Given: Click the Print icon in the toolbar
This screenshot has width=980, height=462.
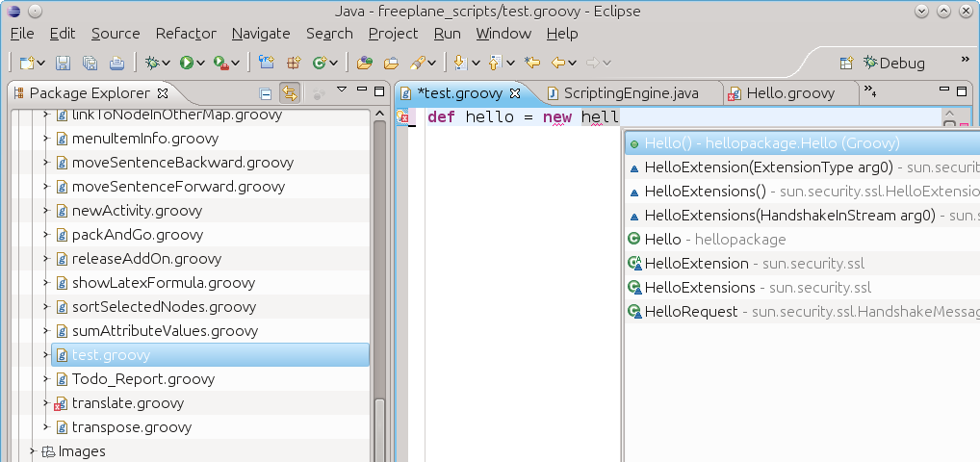Looking at the screenshot, I should click(116, 63).
